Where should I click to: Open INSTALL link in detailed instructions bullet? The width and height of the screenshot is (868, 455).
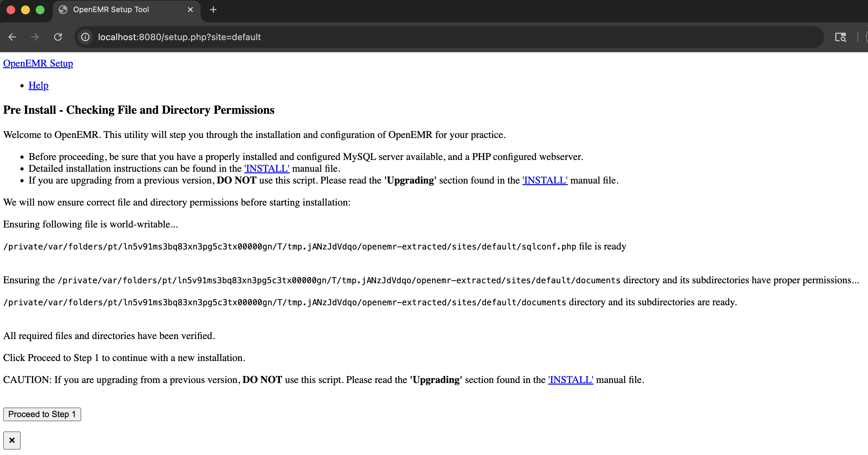point(267,168)
